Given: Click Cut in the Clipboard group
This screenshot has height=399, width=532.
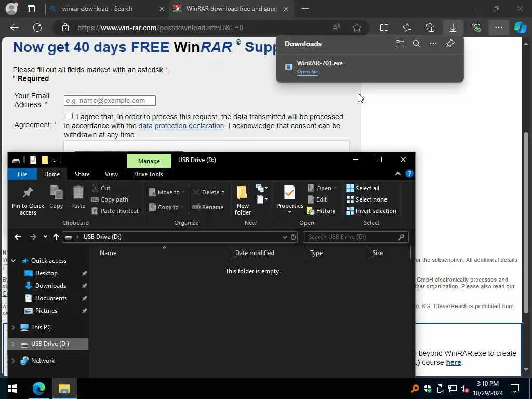Looking at the screenshot, I should tap(101, 188).
